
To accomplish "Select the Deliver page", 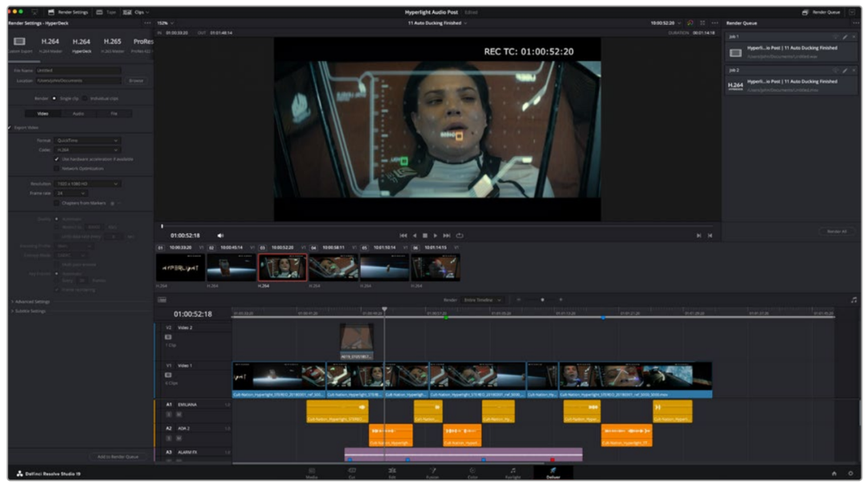I will tap(553, 473).
